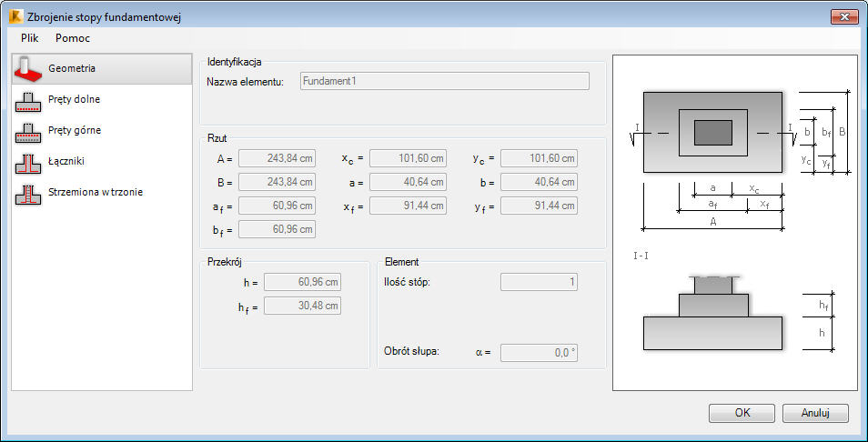Click the hf field 30,48 cm
This screenshot has width=868, height=442.
[x=302, y=306]
